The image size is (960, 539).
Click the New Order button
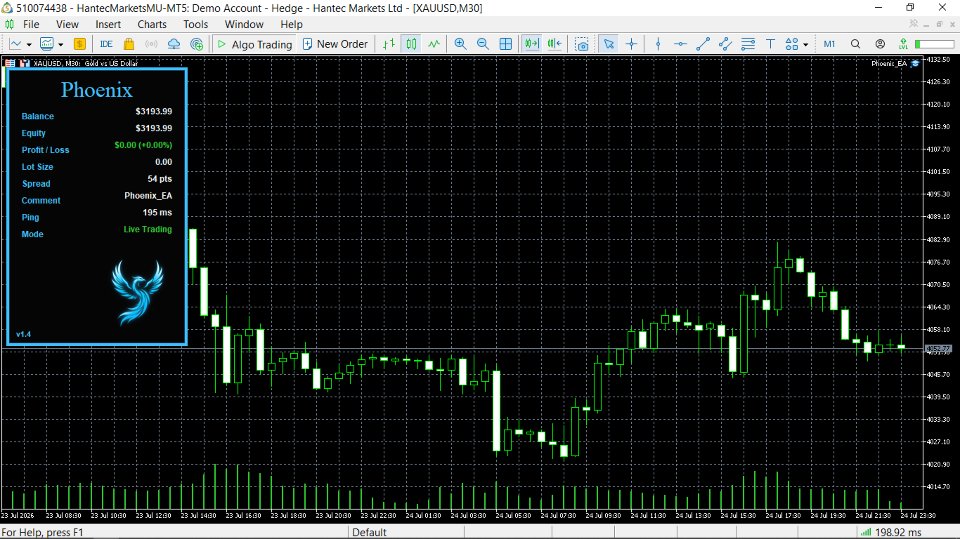point(336,44)
